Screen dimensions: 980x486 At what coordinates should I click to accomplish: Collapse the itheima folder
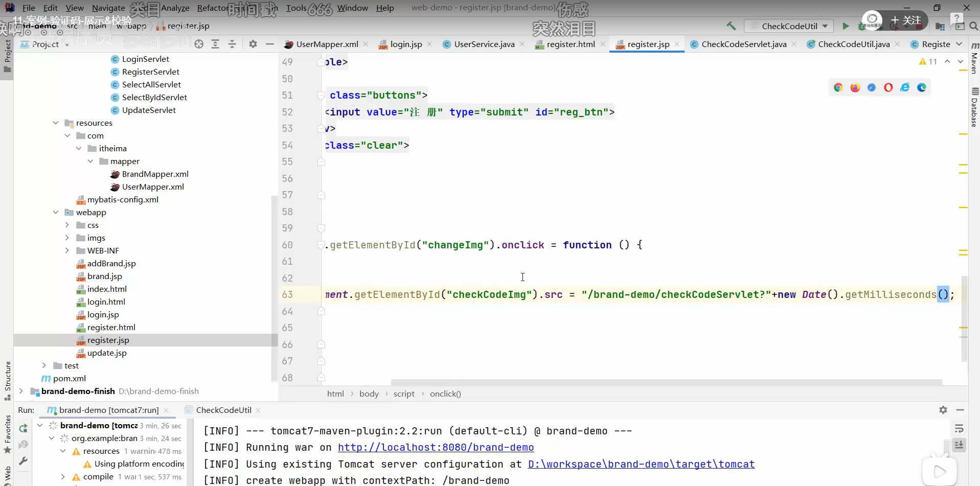coord(79,148)
